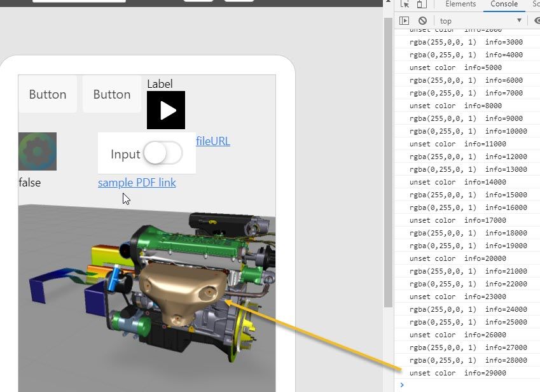Click the second Button
This screenshot has height=392, width=540.
point(112,94)
